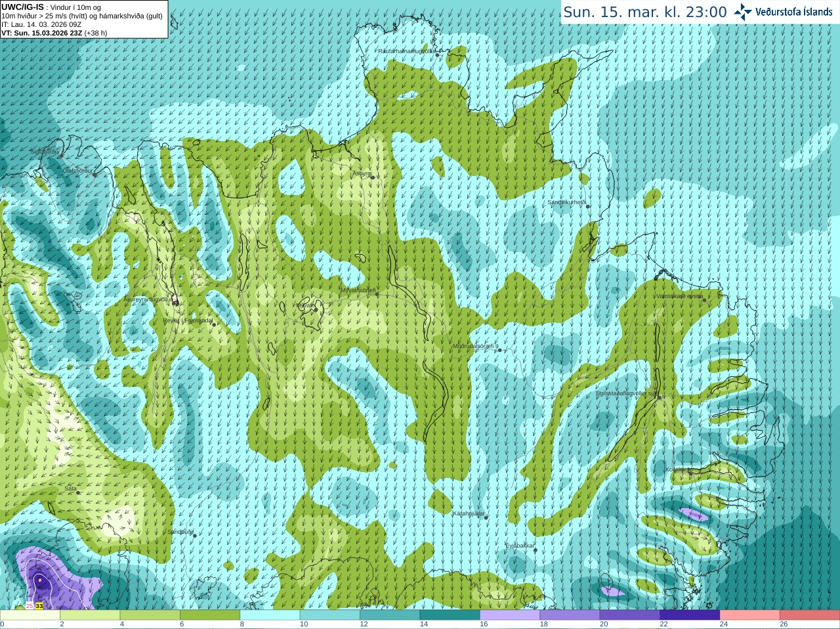Click the legend tick value 8
The width and height of the screenshot is (840, 629).
[241, 624]
